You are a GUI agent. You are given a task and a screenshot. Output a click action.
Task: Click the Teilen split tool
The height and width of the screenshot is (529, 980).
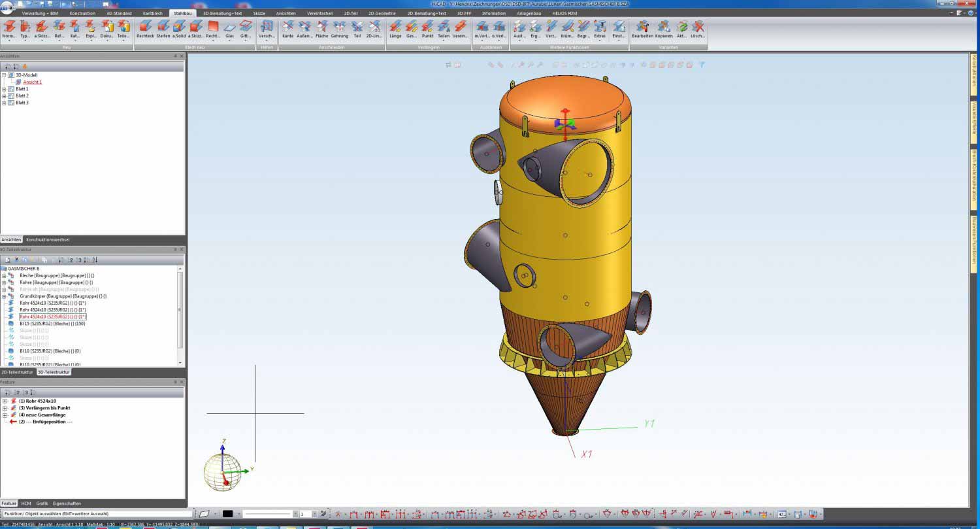[x=444, y=29]
